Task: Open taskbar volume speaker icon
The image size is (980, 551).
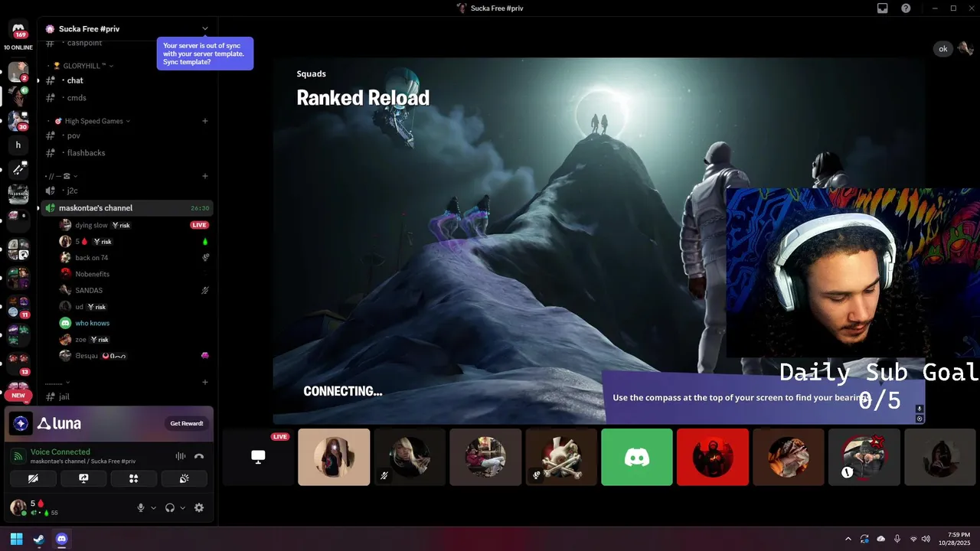Action: pyautogui.click(x=926, y=539)
